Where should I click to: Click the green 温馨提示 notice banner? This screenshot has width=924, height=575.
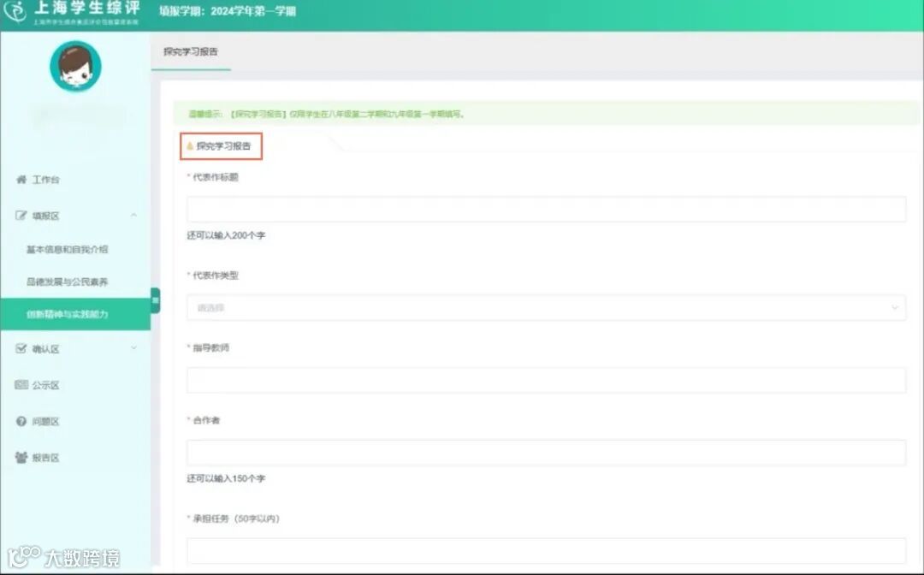coord(546,114)
